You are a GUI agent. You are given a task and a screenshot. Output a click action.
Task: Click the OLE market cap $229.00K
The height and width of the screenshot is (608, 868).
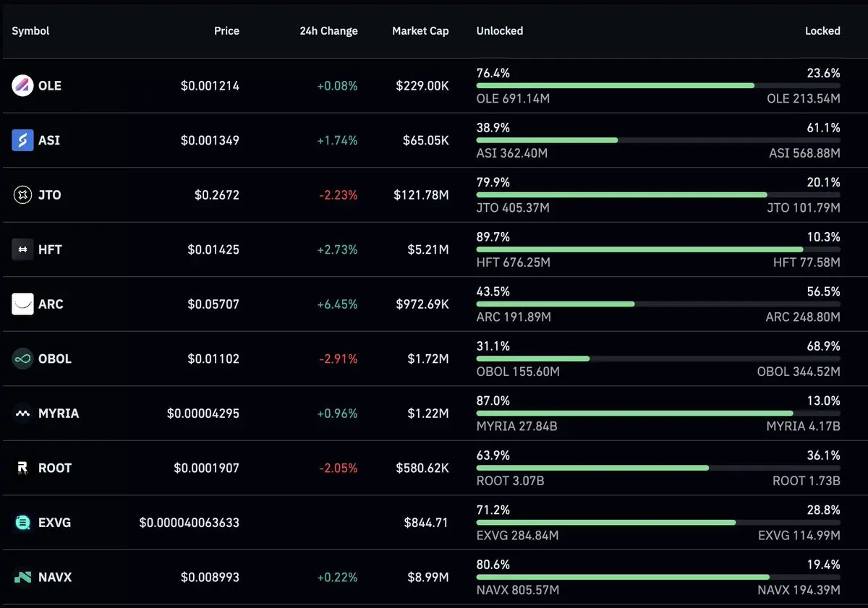[x=422, y=85]
